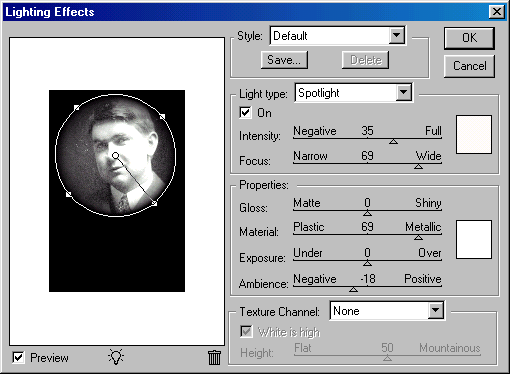Screen dimensions: 510x374
Task: Click the Cancel button
Action: [x=469, y=66]
